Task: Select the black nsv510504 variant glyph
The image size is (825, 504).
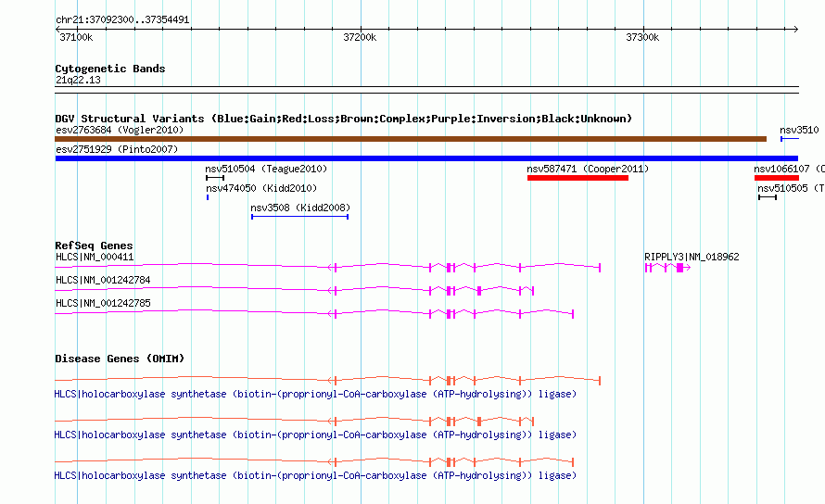Action: coord(215,178)
